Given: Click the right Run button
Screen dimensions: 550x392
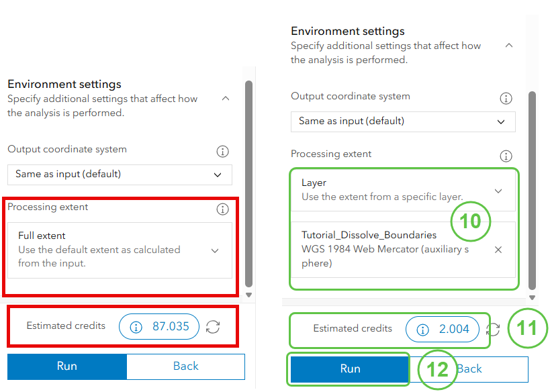Looking at the screenshot, I should [350, 369].
